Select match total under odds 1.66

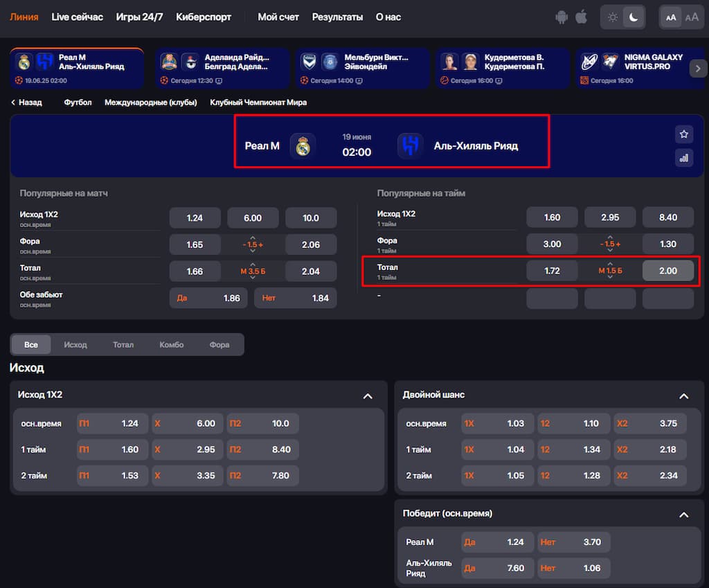(195, 271)
